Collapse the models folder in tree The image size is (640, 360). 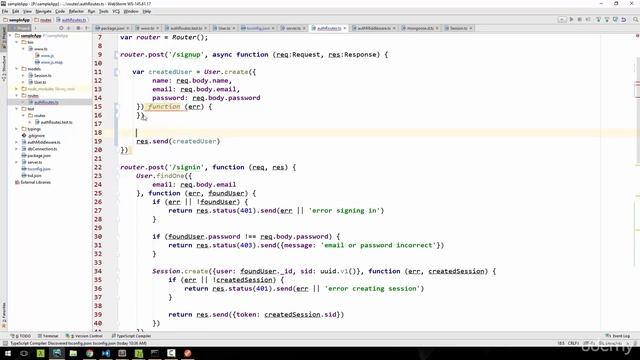(x=17, y=69)
